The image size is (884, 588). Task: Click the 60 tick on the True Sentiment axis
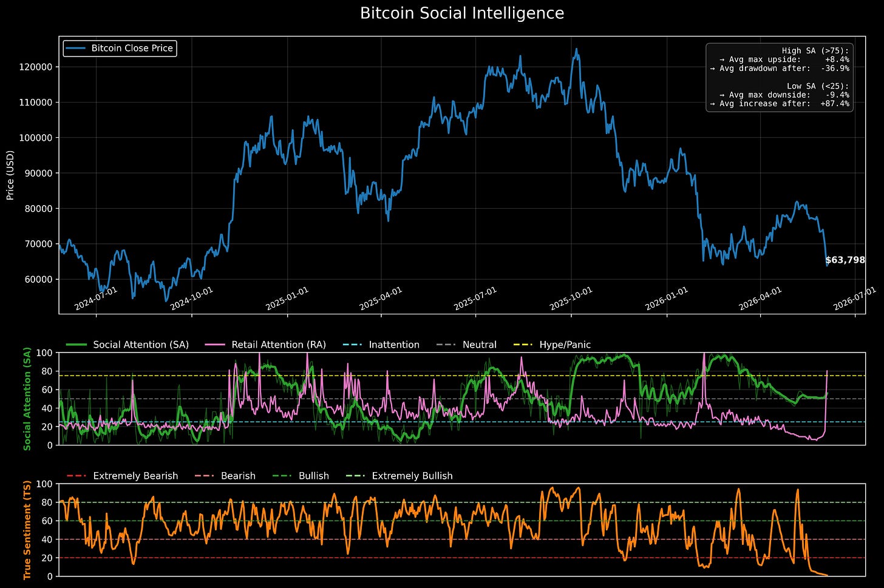[48, 521]
